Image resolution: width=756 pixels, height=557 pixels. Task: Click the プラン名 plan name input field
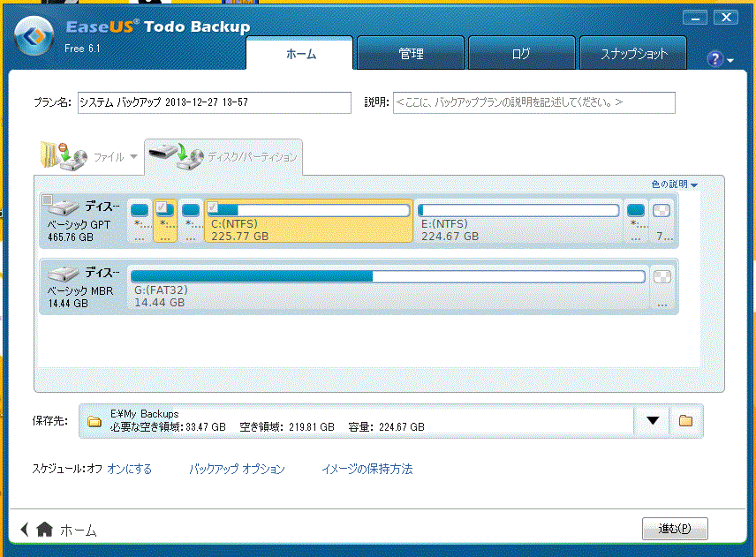[214, 102]
